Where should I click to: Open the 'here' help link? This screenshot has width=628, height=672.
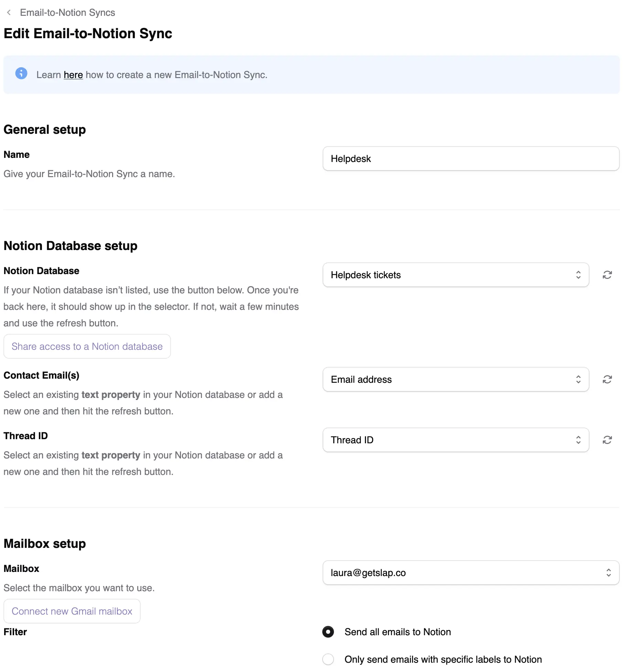[73, 75]
